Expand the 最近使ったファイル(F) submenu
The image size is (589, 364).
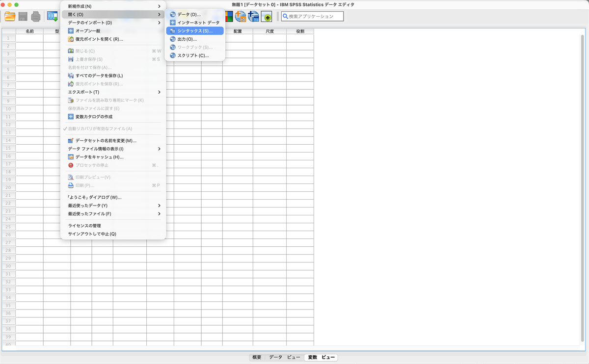click(x=113, y=214)
